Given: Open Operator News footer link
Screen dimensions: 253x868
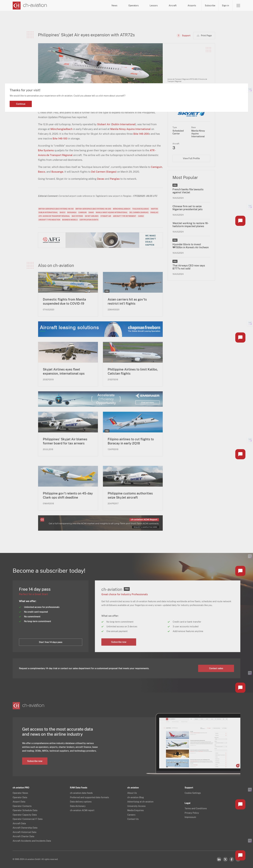Looking at the screenshot, I should (20, 793).
